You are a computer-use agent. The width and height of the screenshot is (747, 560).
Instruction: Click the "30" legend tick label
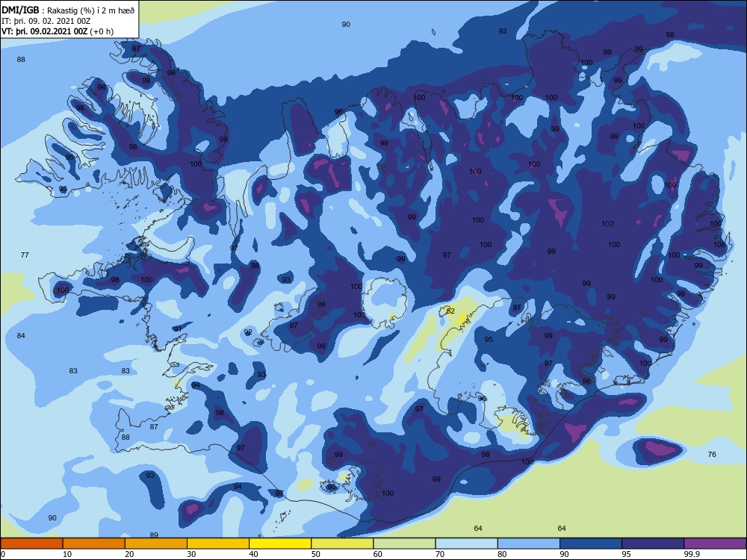coord(191,554)
